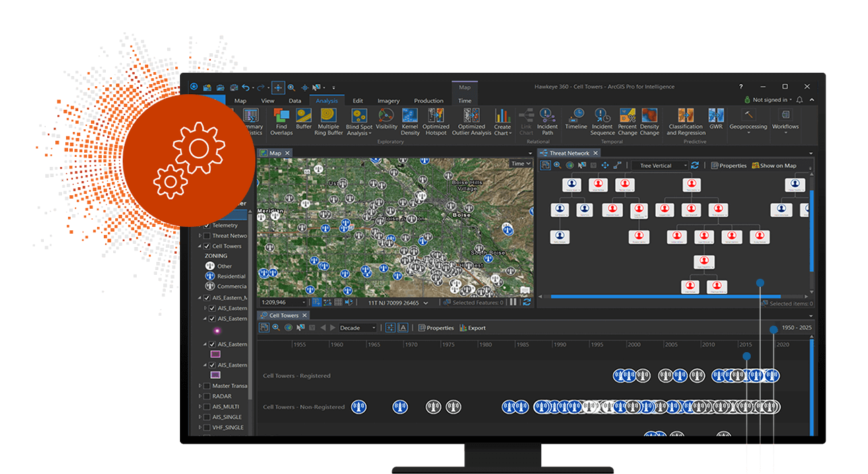The height and width of the screenshot is (474, 868).
Task: Run the Density Change tool
Action: pyautogui.click(x=650, y=121)
